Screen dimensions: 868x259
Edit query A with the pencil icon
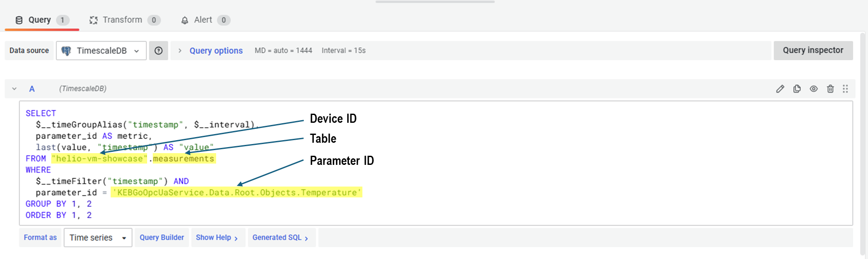coord(780,89)
